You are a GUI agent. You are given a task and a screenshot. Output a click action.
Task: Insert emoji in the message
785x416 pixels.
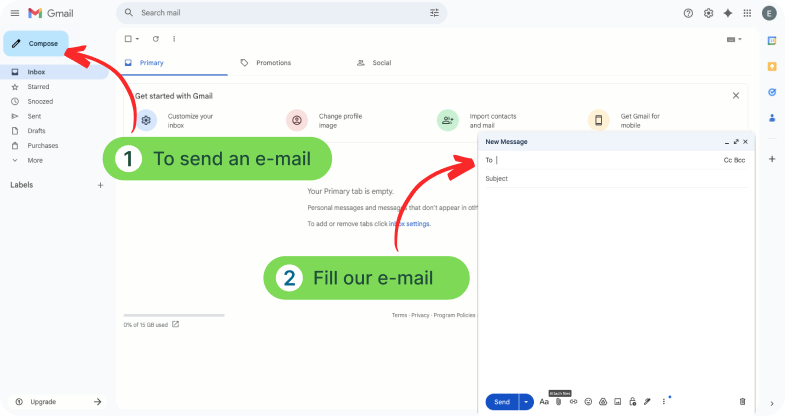pos(588,401)
